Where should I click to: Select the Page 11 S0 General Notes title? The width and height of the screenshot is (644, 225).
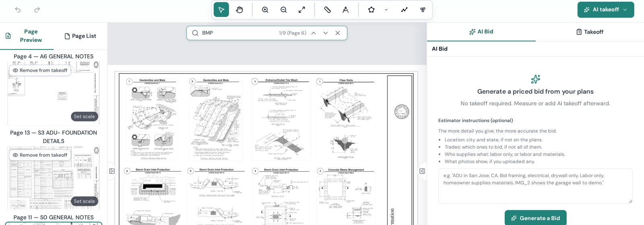[x=54, y=217]
